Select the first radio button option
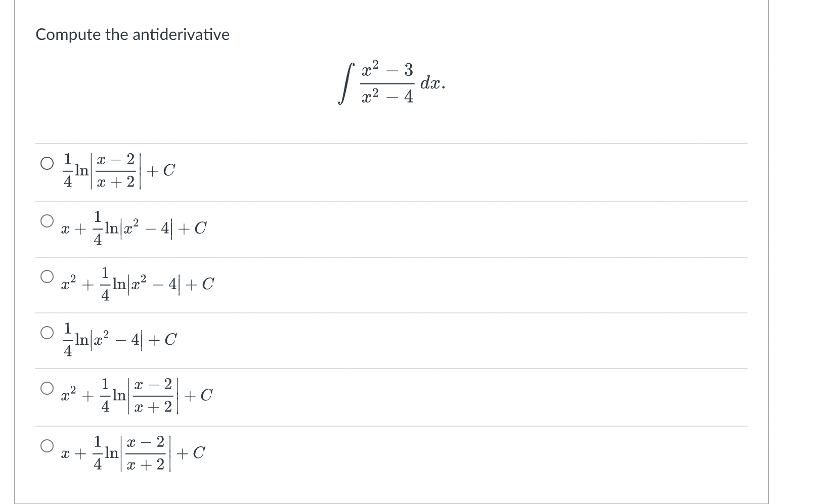Viewport: 831px width, 504px height. coord(47,162)
